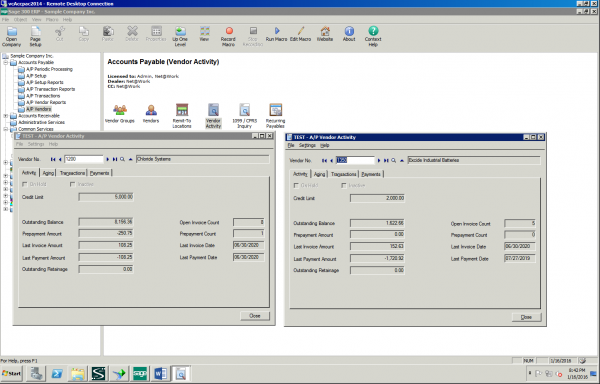Open Sage icon in the taskbar
Screen dimensions: 600x384
pyautogui.click(x=140, y=373)
